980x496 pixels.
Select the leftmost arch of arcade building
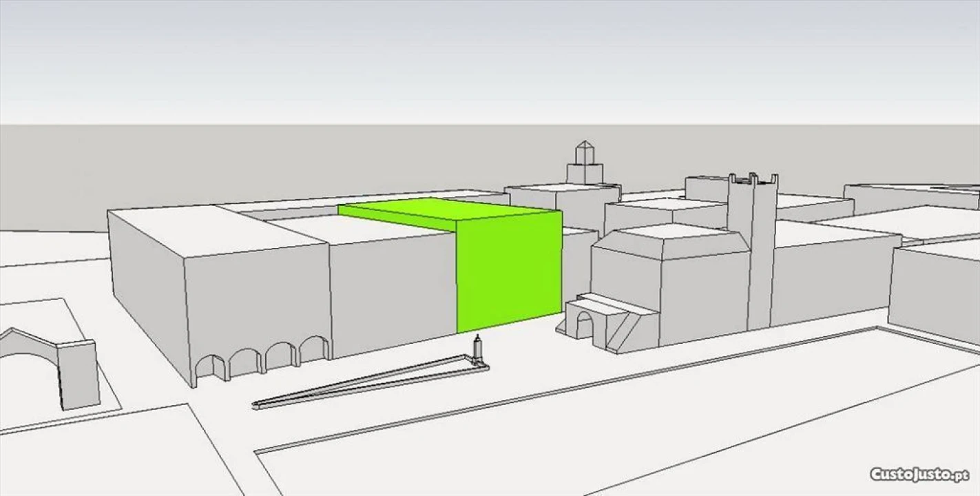pyautogui.click(x=210, y=370)
